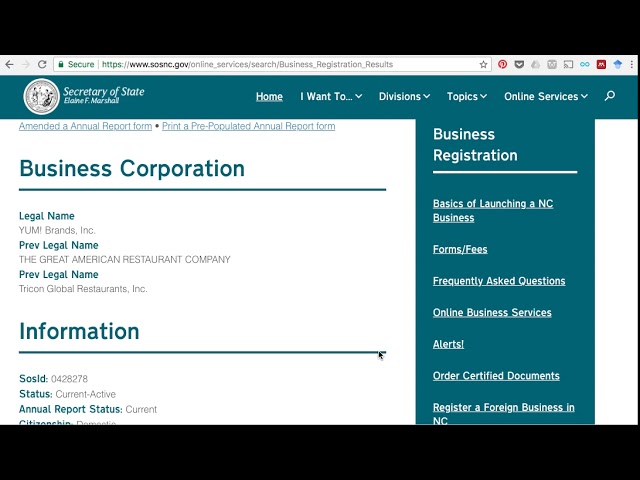Screen dimensions: 640x480
Task: Expand the I Want To... menu
Action: tap(331, 97)
